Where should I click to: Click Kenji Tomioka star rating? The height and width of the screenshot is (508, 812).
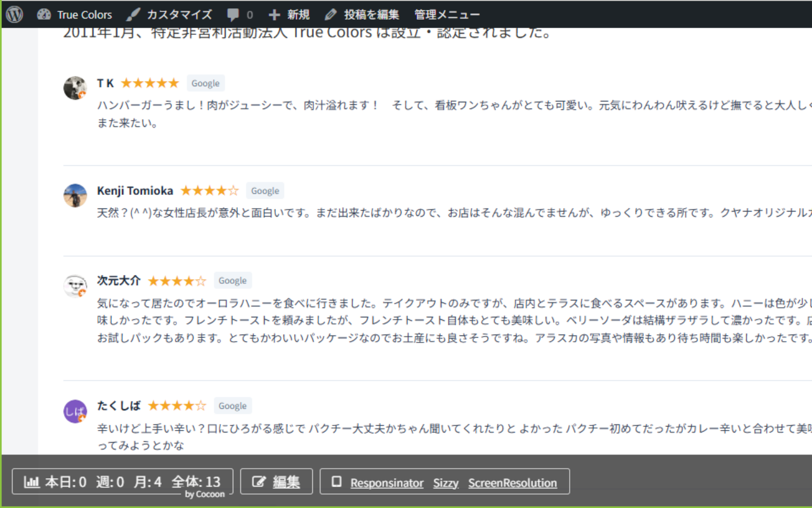209,190
